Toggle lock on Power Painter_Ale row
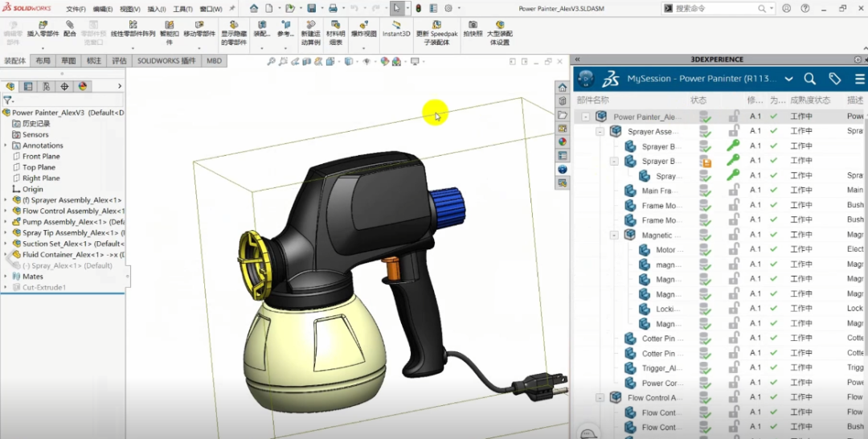Screen dimensions: 868x439 [734, 117]
